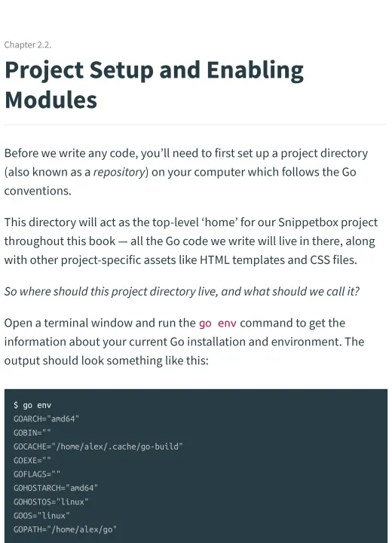Click the GOPATH="/home/alex/go" output line
Image resolution: width=392 pixels, height=543 pixels.
point(65,530)
